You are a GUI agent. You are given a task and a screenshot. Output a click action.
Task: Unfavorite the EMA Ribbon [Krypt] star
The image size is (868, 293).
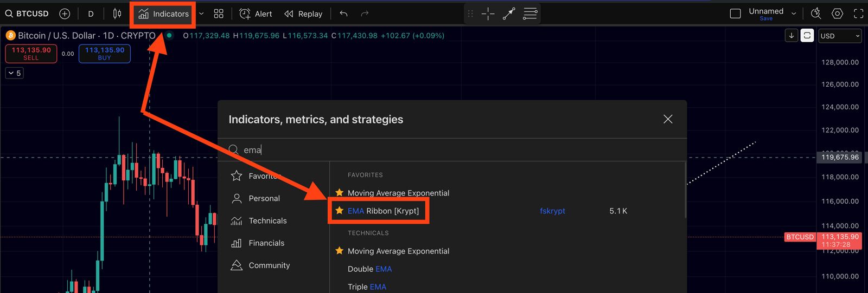(340, 211)
